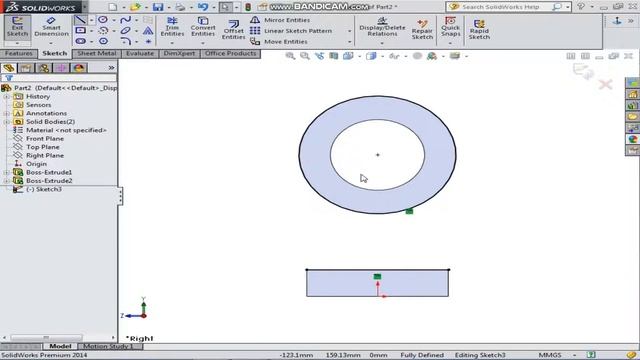Select the Sketch Fillet tool
The image size is (640, 360).
(x=126, y=41)
